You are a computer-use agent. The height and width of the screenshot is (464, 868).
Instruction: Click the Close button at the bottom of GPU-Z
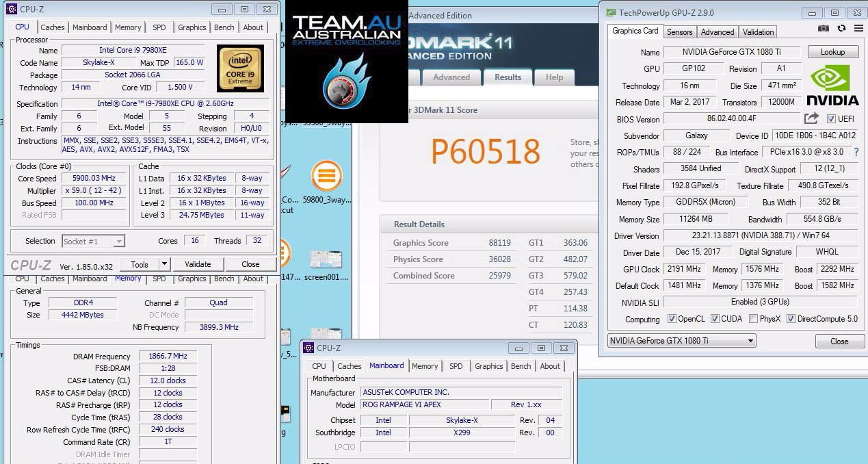tap(839, 341)
